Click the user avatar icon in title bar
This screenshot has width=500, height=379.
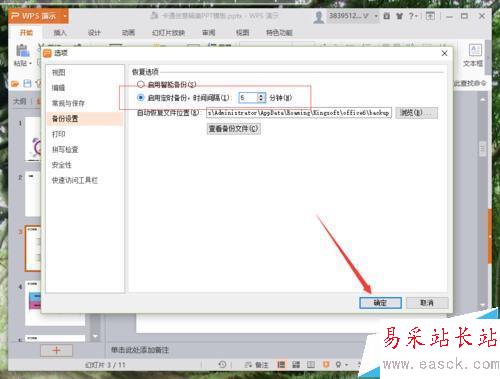point(319,17)
